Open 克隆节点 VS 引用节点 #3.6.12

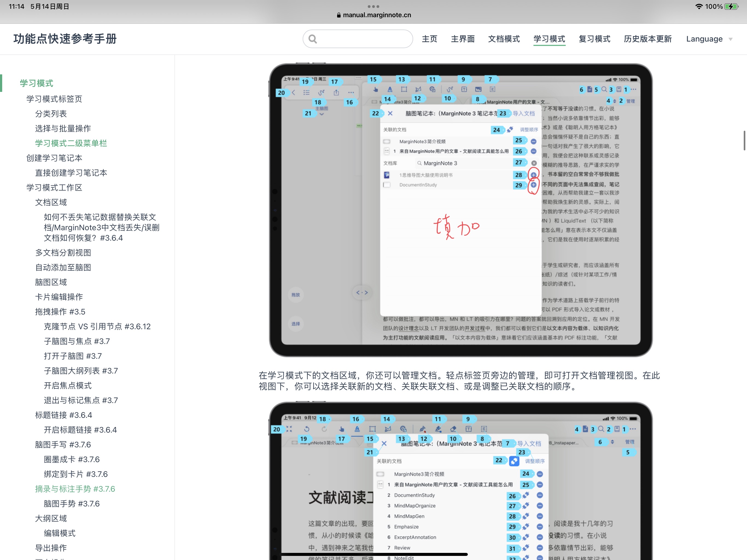(97, 326)
